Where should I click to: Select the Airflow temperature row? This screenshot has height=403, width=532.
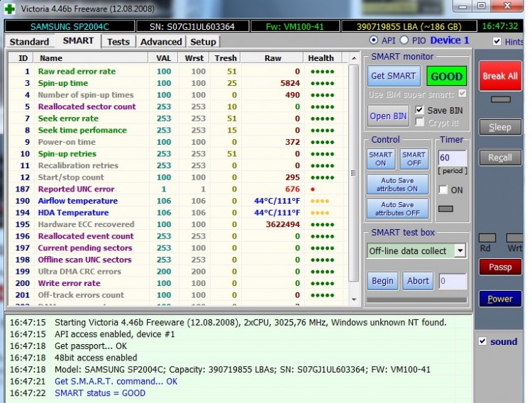tap(179, 201)
